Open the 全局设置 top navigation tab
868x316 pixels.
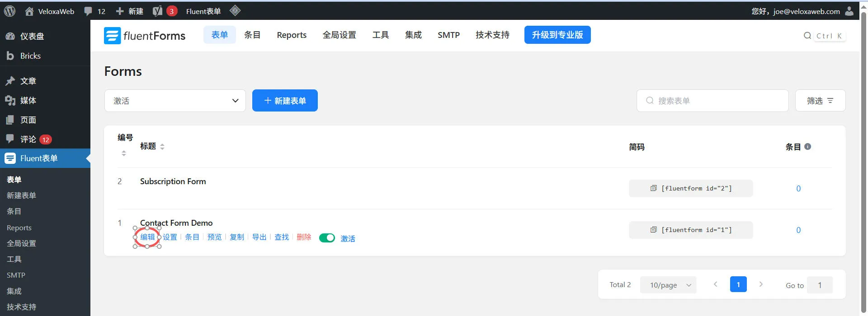(x=339, y=35)
